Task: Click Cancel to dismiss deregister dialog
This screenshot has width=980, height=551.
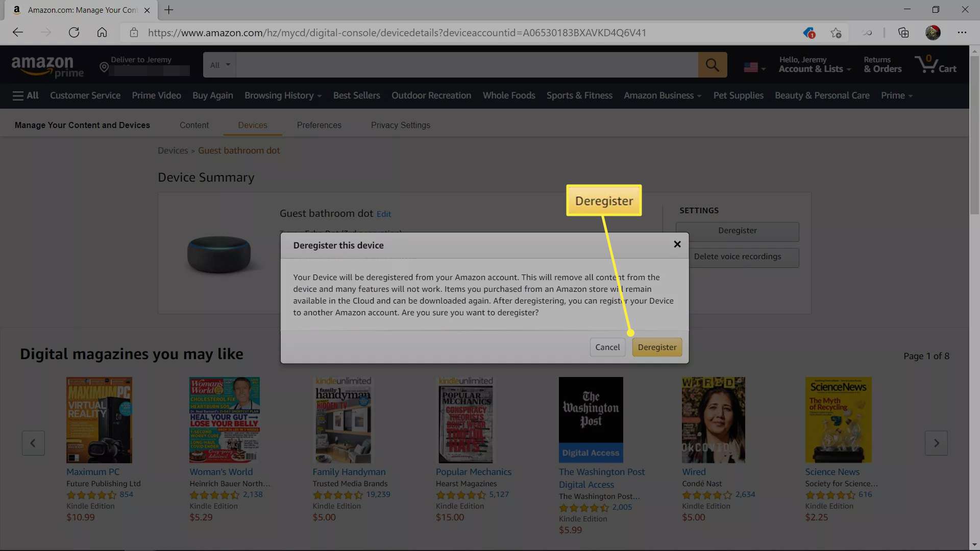Action: (607, 346)
